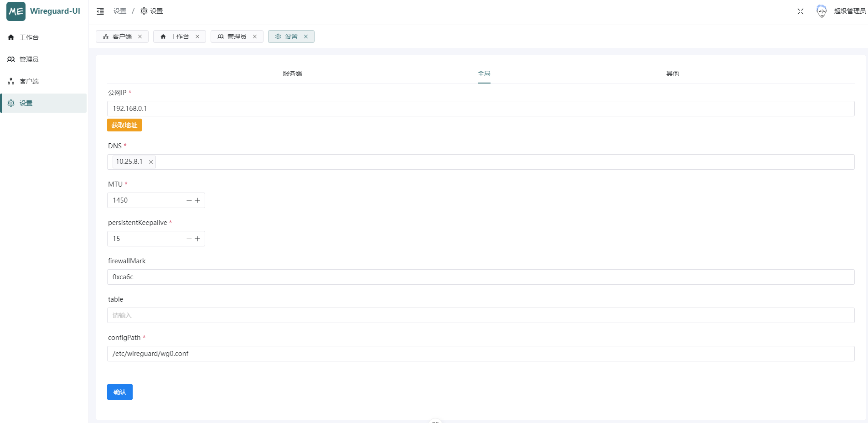Increase the MTU value
The width and height of the screenshot is (868, 423).
pos(197,200)
